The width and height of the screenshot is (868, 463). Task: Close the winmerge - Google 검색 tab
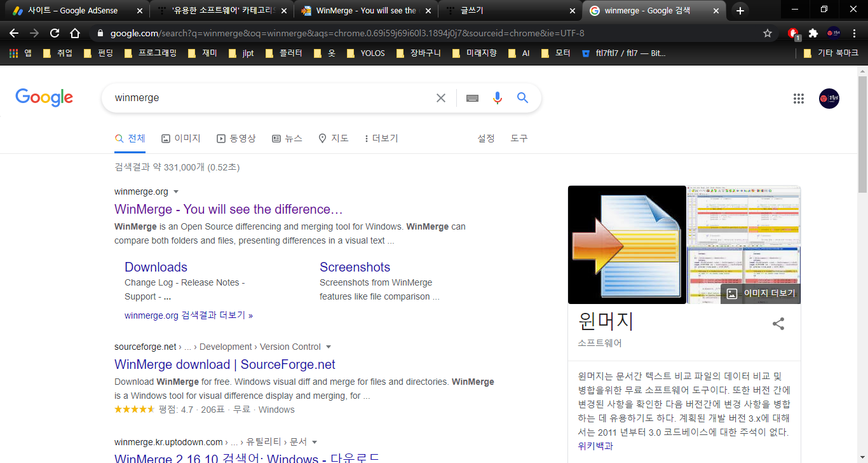716,11
